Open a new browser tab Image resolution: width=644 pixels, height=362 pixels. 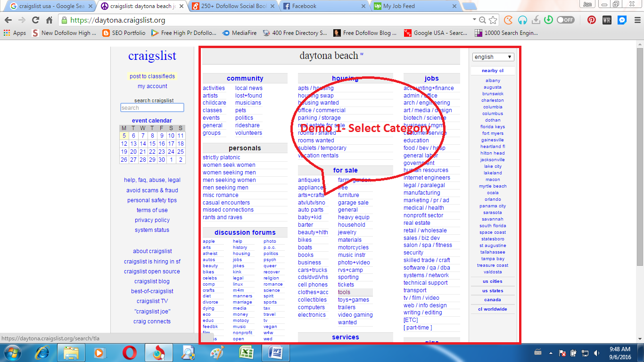[x=469, y=6]
